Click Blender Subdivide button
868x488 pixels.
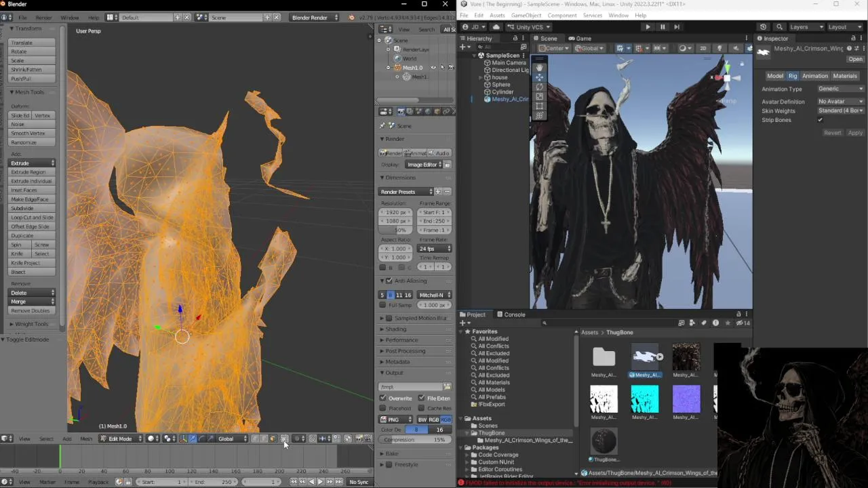point(33,208)
